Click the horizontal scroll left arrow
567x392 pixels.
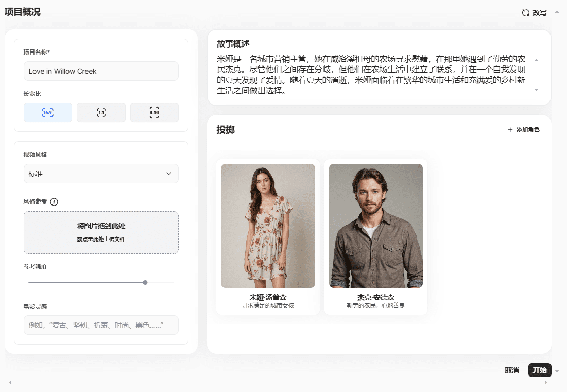tap(10, 382)
